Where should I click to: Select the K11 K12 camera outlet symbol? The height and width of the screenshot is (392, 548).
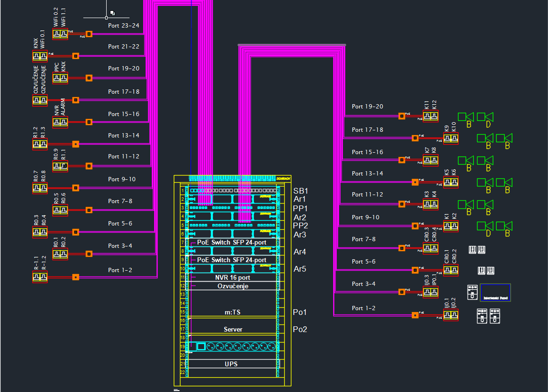pos(430,116)
